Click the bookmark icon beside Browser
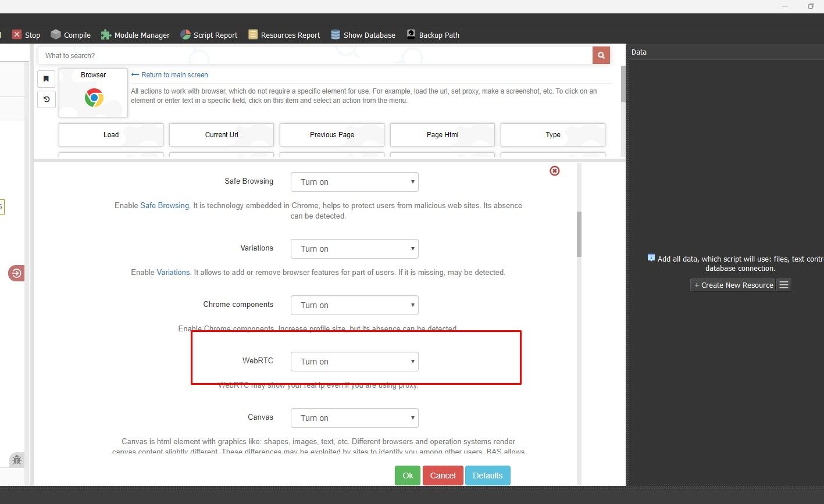Screen dimensions: 824x504 click(47, 79)
